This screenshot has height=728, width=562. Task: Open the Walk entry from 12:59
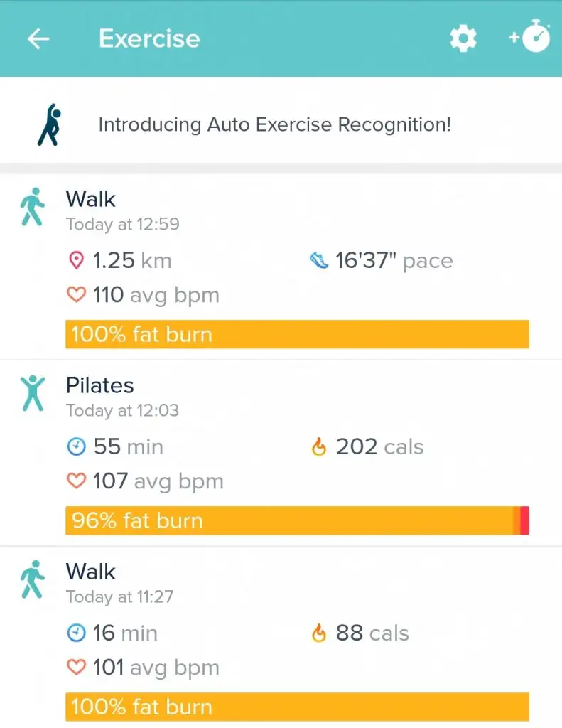click(x=91, y=199)
